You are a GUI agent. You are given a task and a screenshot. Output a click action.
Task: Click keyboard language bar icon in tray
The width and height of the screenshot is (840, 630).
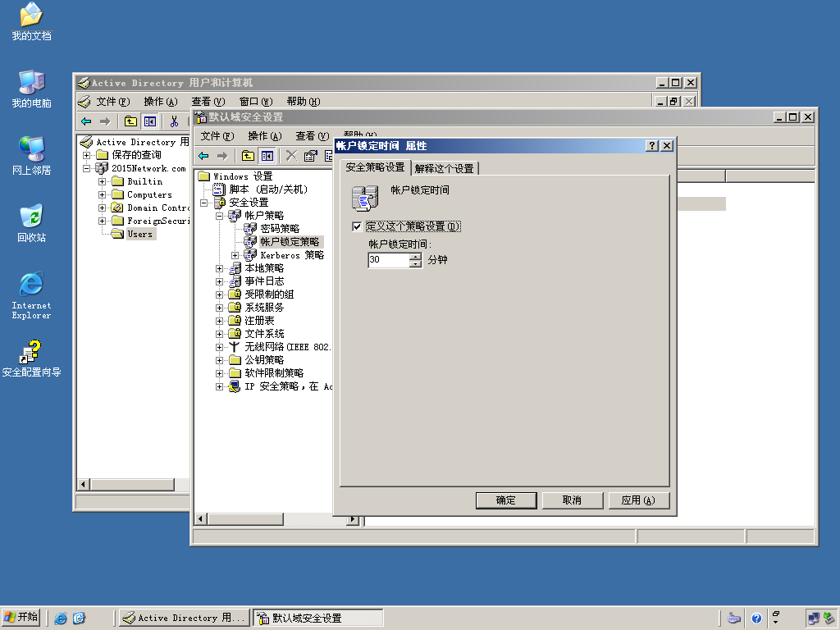coord(734,619)
